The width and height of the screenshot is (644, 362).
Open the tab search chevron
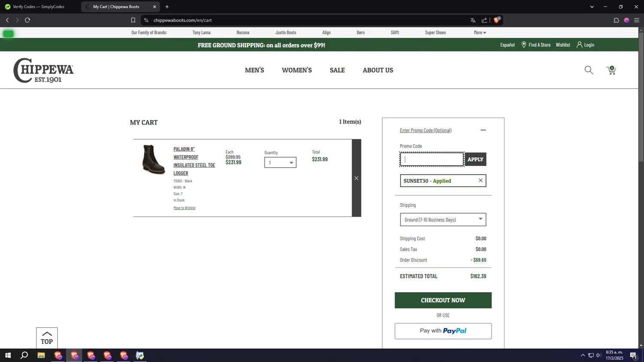[592, 7]
